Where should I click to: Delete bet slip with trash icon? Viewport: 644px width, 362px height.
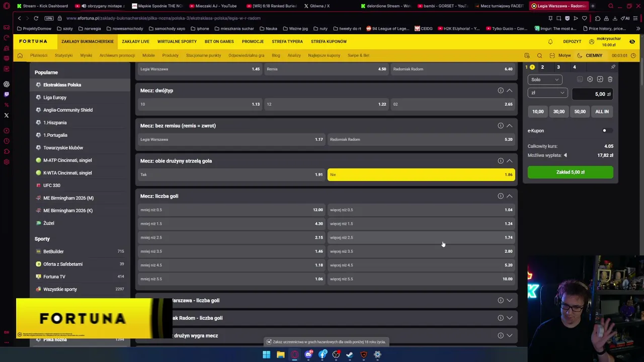coord(610,79)
